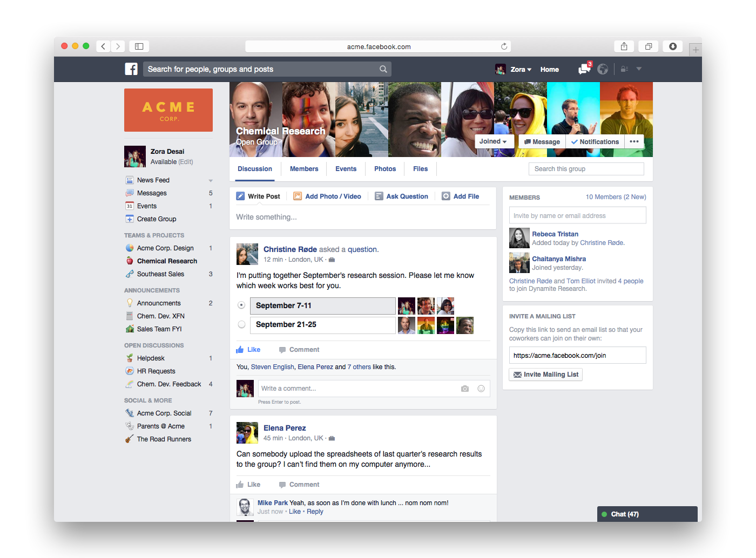This screenshot has width=756, height=558.
Task: Click the camera icon in comment box
Action: [465, 389]
